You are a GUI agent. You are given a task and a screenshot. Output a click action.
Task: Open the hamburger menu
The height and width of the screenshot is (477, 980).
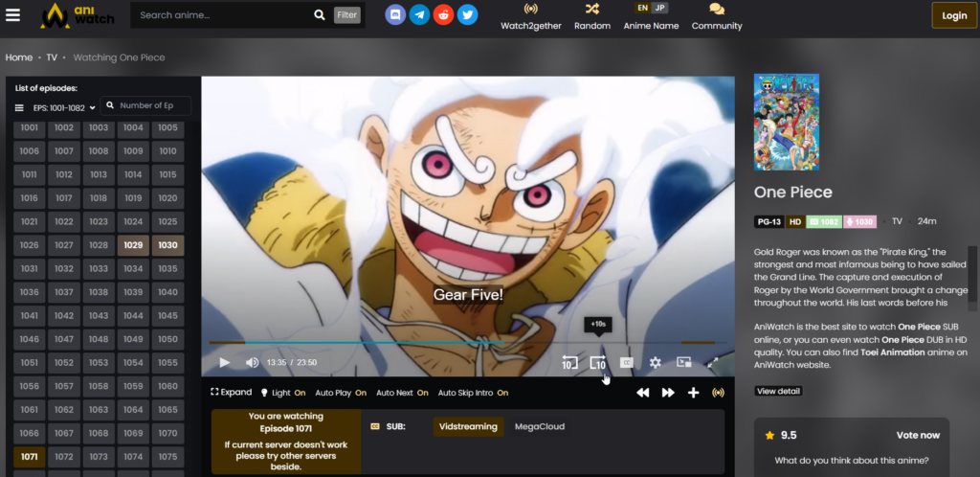pos(13,15)
